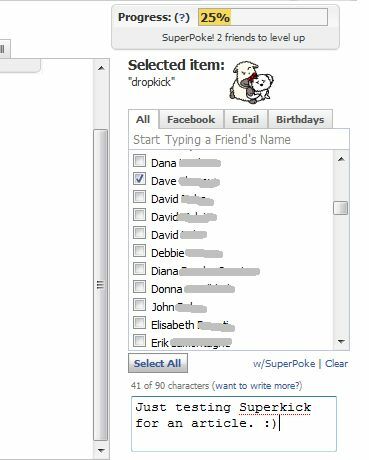
Task: Click friend list scroll up arrow
Action: click(341, 159)
